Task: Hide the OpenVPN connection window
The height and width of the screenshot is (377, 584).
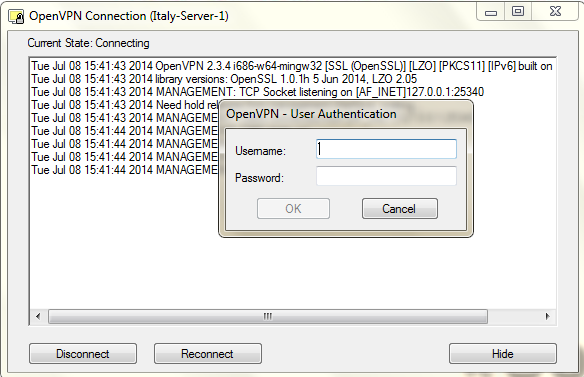Action: click(503, 354)
